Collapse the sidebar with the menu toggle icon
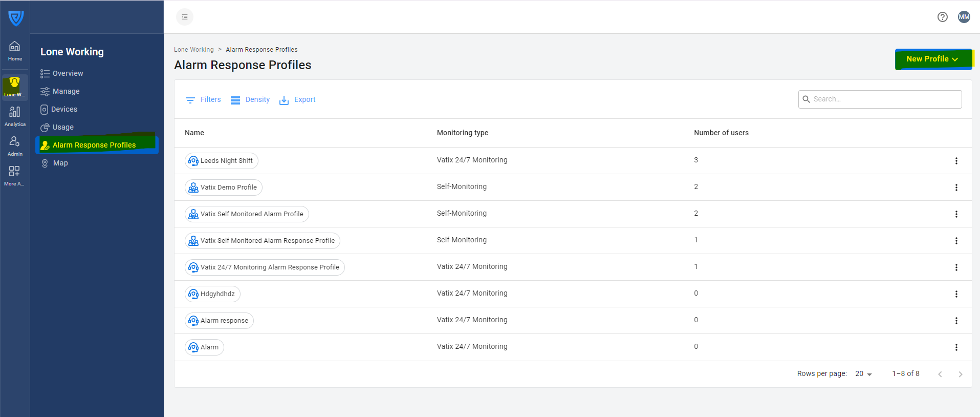 pyautogui.click(x=185, y=17)
